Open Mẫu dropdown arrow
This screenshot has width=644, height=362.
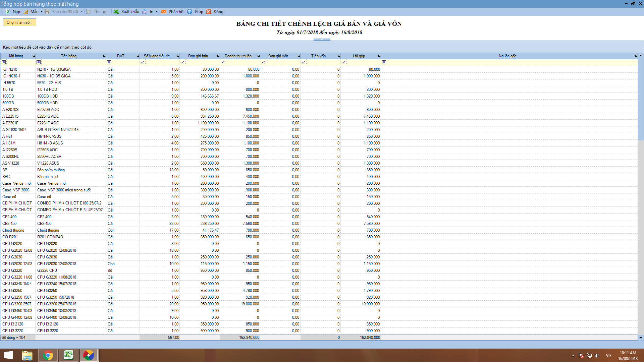[x=42, y=12]
